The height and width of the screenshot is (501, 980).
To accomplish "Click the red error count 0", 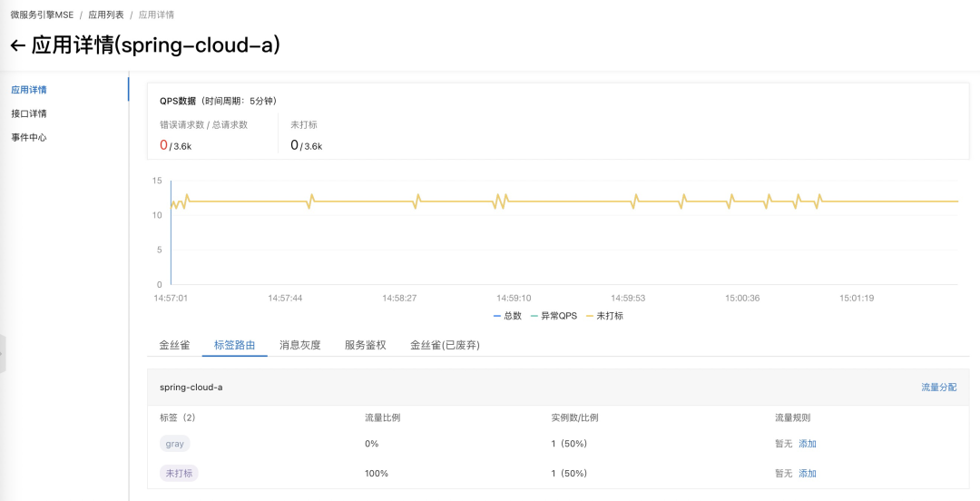I will (x=163, y=145).
